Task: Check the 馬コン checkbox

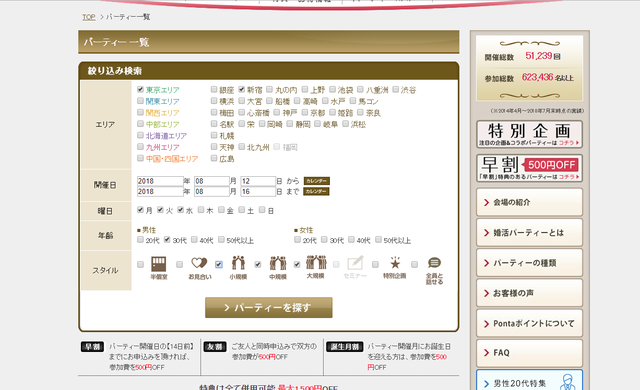Action: [x=353, y=100]
